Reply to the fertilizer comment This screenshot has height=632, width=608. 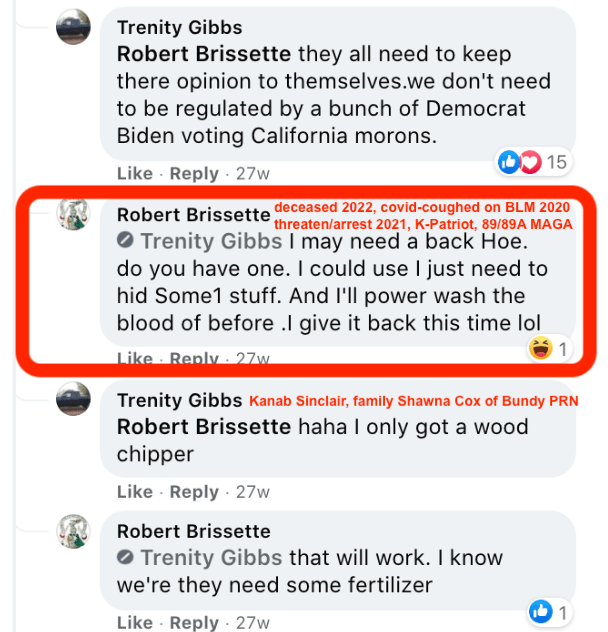click(x=194, y=623)
